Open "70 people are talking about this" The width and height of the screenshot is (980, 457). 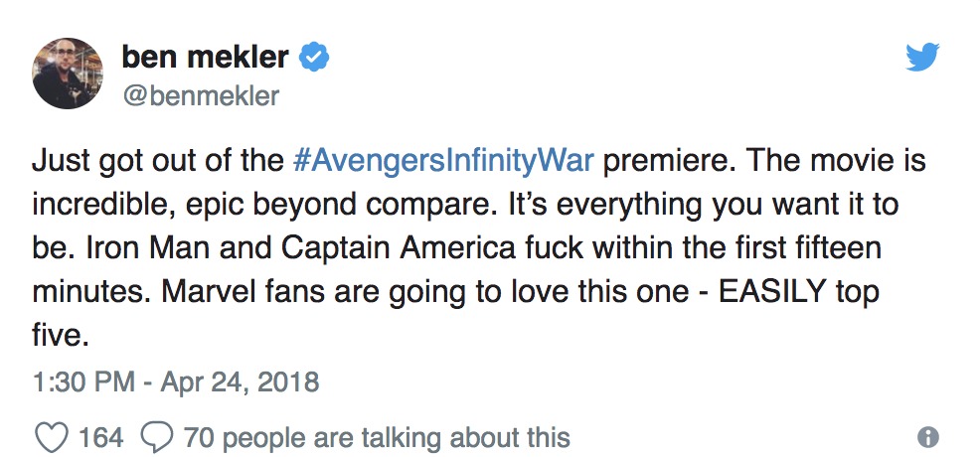click(377, 436)
